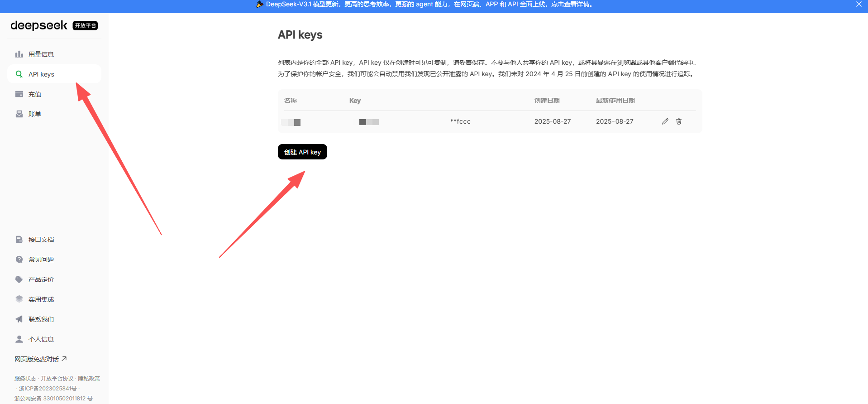Click the deepseek logo
The width and height of the screenshot is (868, 404).
coord(39,25)
